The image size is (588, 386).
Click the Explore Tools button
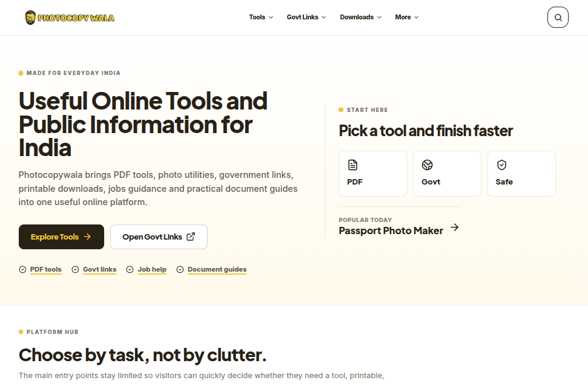62,237
